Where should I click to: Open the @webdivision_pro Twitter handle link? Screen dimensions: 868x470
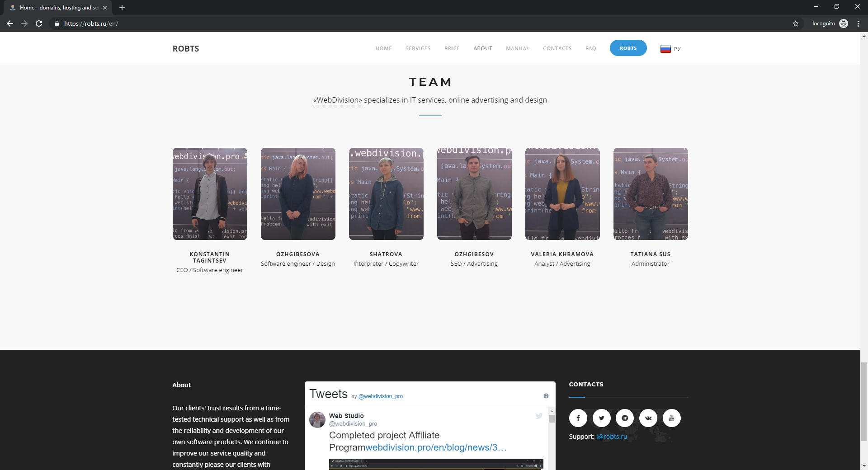coord(380,396)
